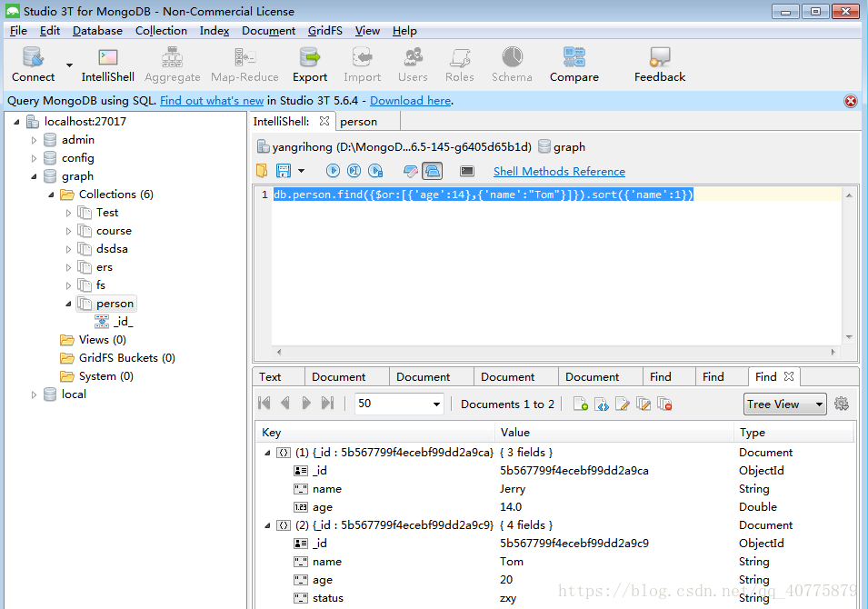868x609 pixels.
Task: Go to first page of results
Action: pyautogui.click(x=264, y=404)
